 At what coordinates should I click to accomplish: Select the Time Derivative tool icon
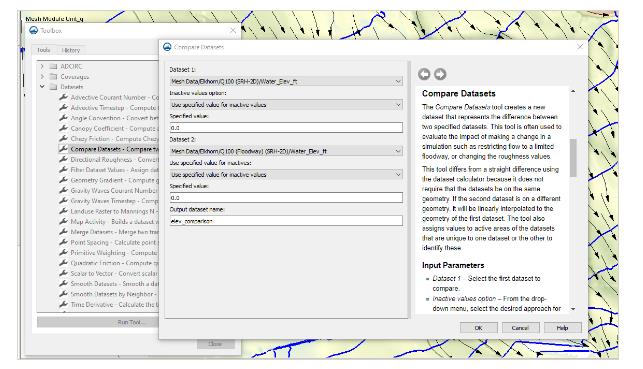(x=63, y=304)
